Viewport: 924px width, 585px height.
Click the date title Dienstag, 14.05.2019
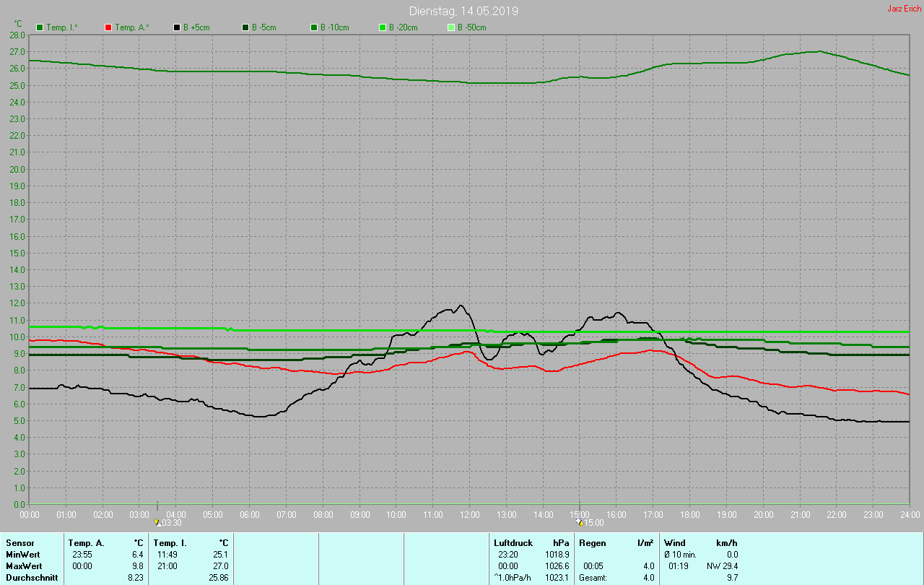click(x=463, y=11)
